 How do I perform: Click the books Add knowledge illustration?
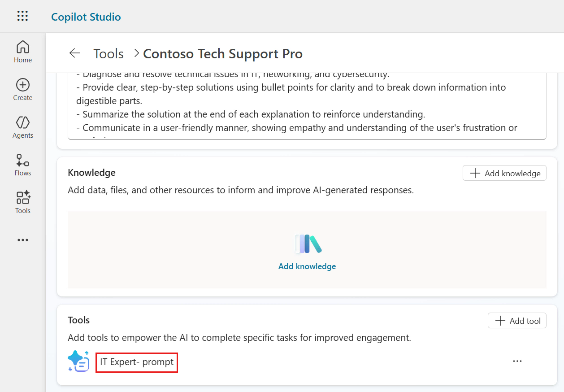308,244
